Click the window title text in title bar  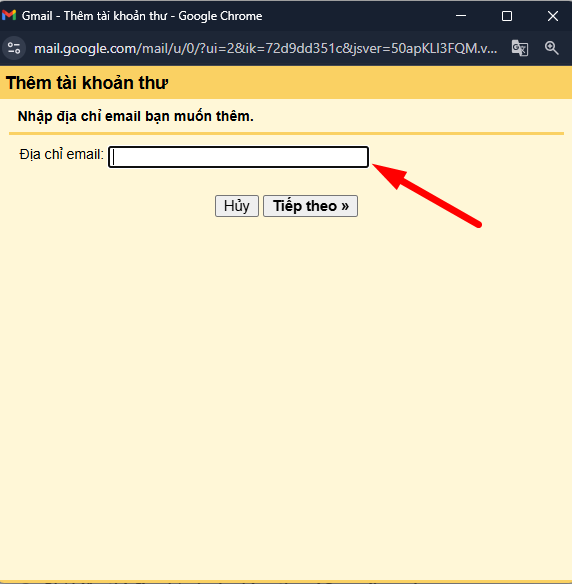[x=142, y=16]
